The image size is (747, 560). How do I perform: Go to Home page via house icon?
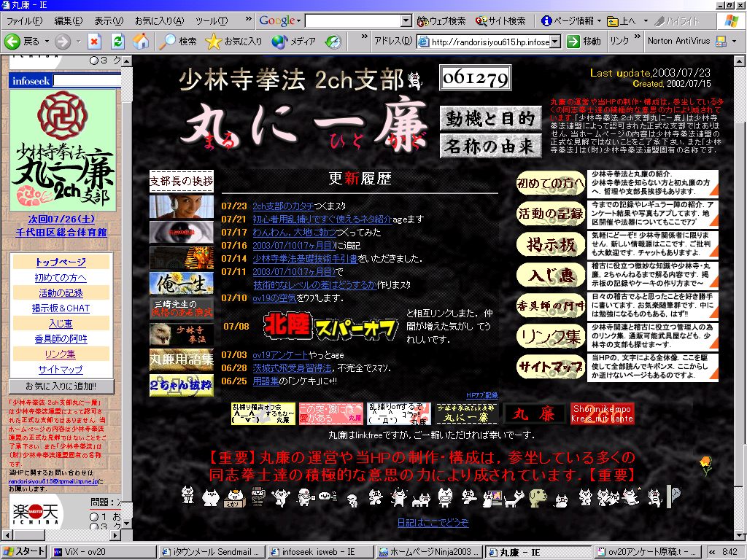pos(141,42)
